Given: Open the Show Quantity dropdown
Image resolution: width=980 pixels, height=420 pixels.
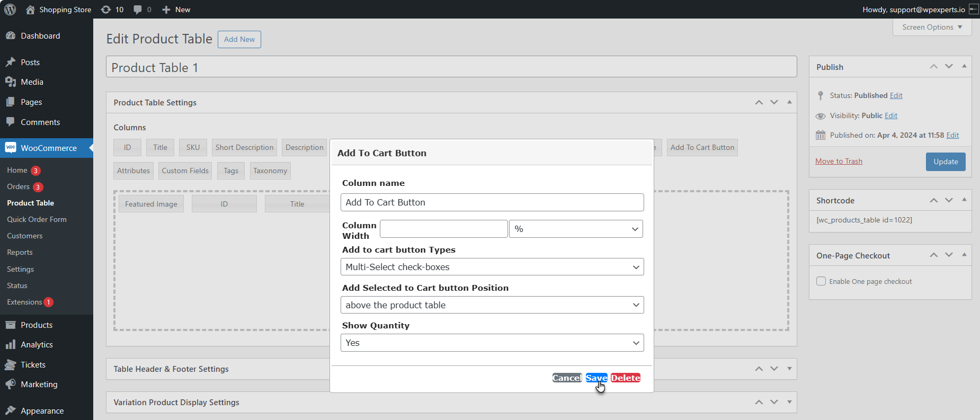Looking at the screenshot, I should [x=492, y=343].
